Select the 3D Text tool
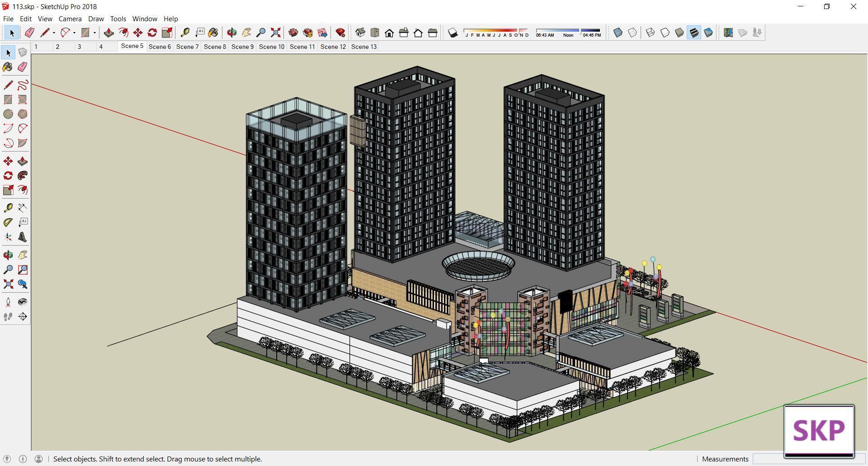868x466 pixels. [x=23, y=237]
